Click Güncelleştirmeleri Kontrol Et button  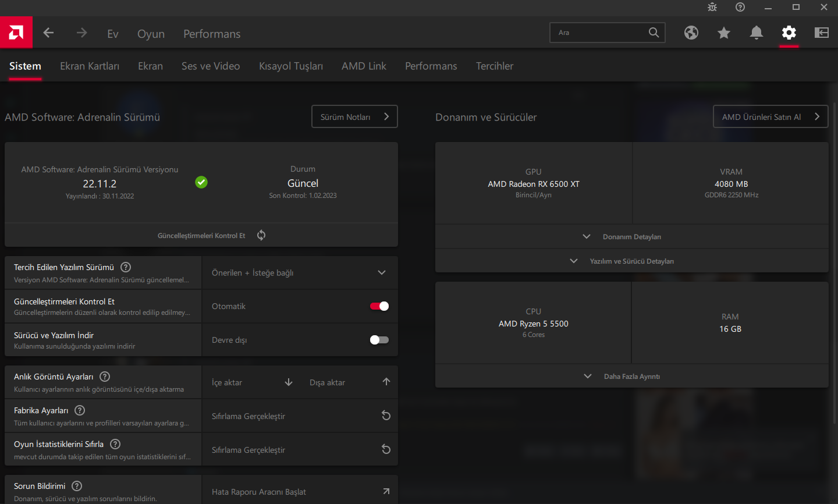(x=201, y=235)
